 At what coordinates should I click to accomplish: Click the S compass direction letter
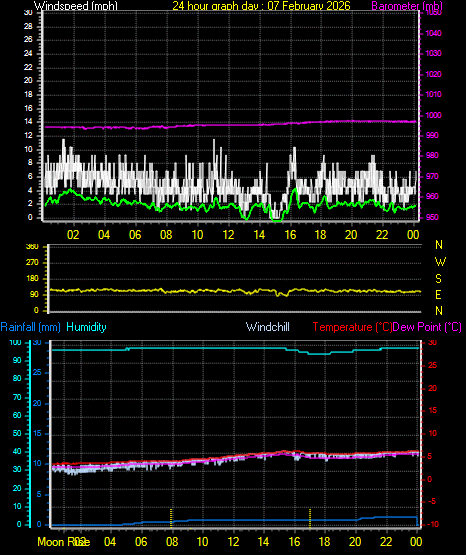point(438,279)
